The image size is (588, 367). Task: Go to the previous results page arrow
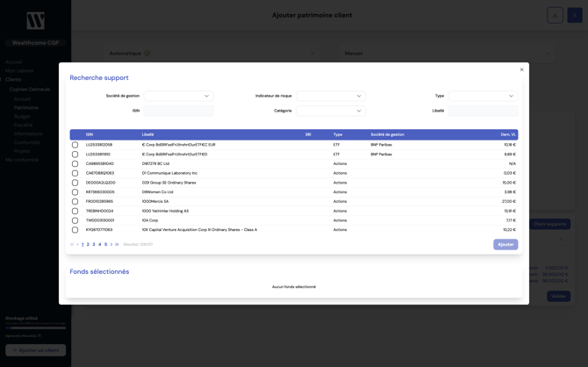point(77,244)
